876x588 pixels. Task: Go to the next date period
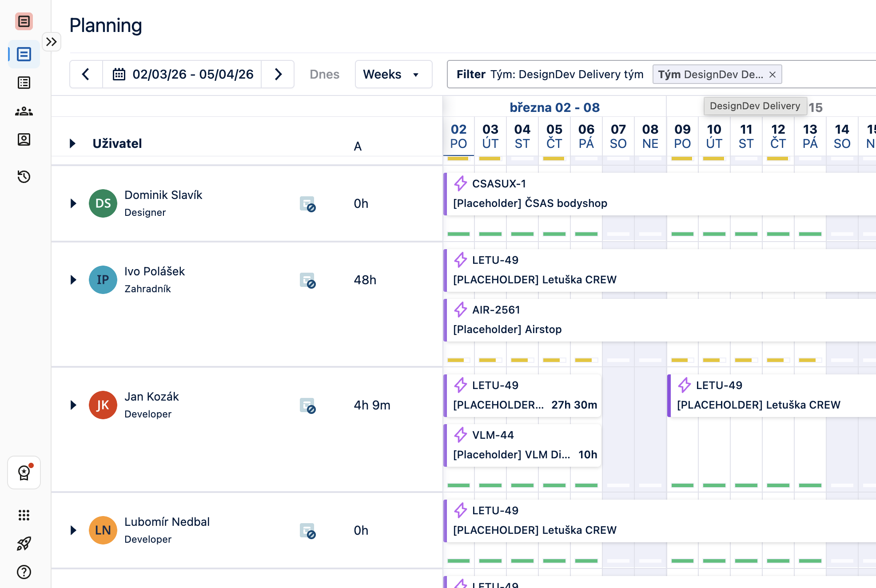[x=278, y=74]
